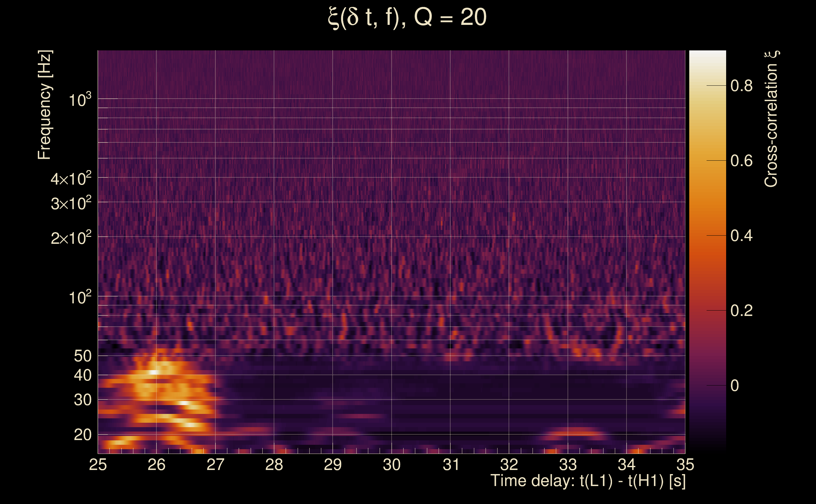816x504 pixels.
Task: Click the x-axis tick label 25
Action: [x=98, y=465]
